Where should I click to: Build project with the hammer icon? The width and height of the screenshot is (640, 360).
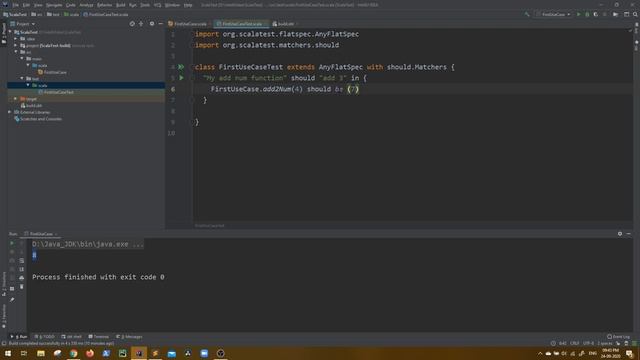527,14
